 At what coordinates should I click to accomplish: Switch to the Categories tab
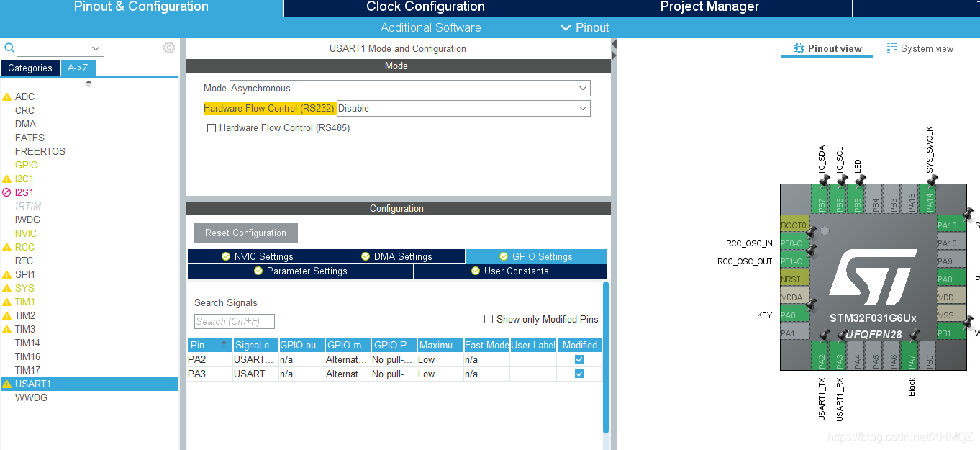[x=30, y=68]
